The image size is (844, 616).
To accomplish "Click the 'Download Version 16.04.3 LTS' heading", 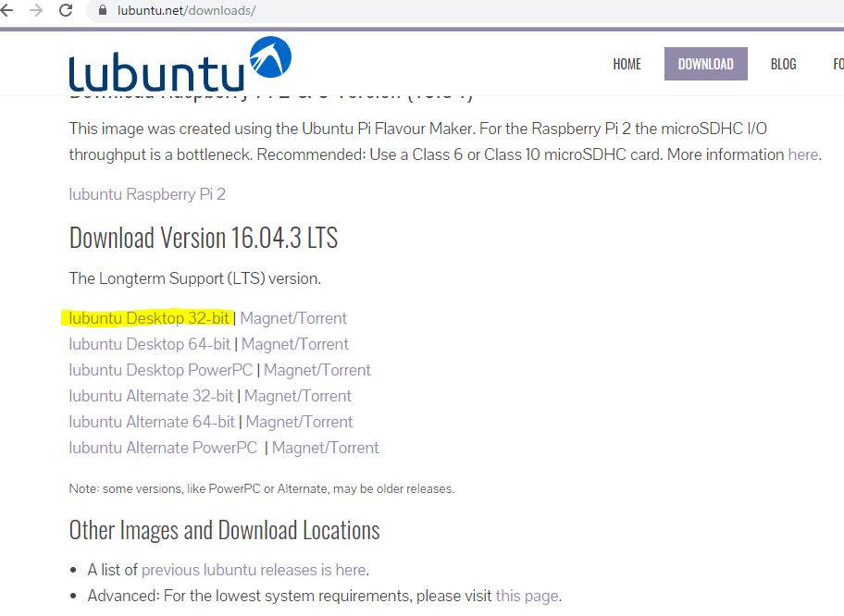I will click(204, 238).
